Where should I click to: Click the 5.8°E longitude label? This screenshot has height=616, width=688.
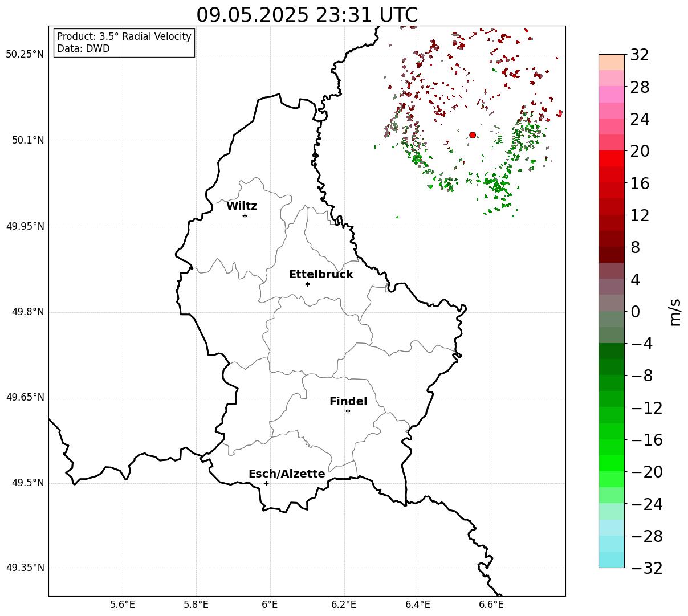[x=196, y=605]
